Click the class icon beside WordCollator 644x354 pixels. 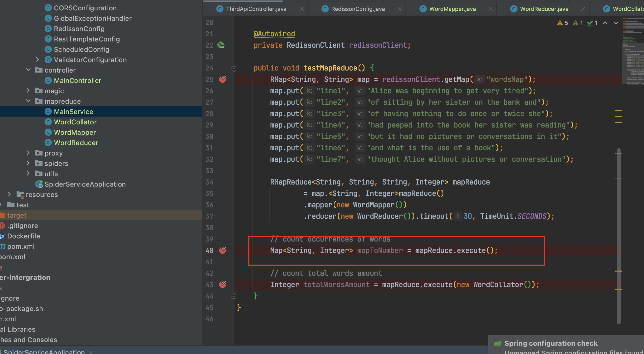(48, 122)
